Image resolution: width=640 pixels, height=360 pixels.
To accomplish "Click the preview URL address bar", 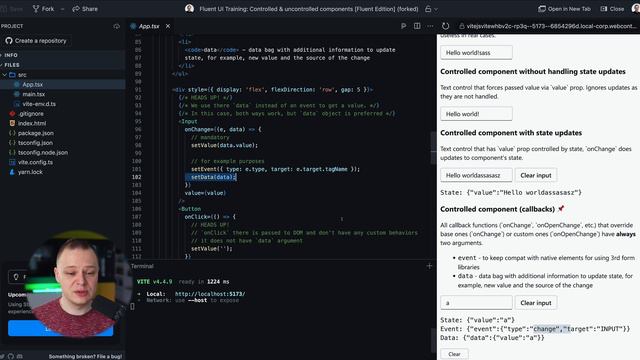I will coord(548,26).
